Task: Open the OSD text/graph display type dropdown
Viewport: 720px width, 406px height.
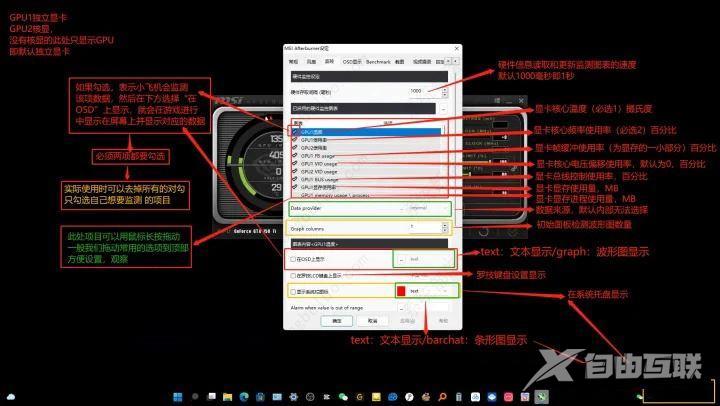Action: point(430,259)
